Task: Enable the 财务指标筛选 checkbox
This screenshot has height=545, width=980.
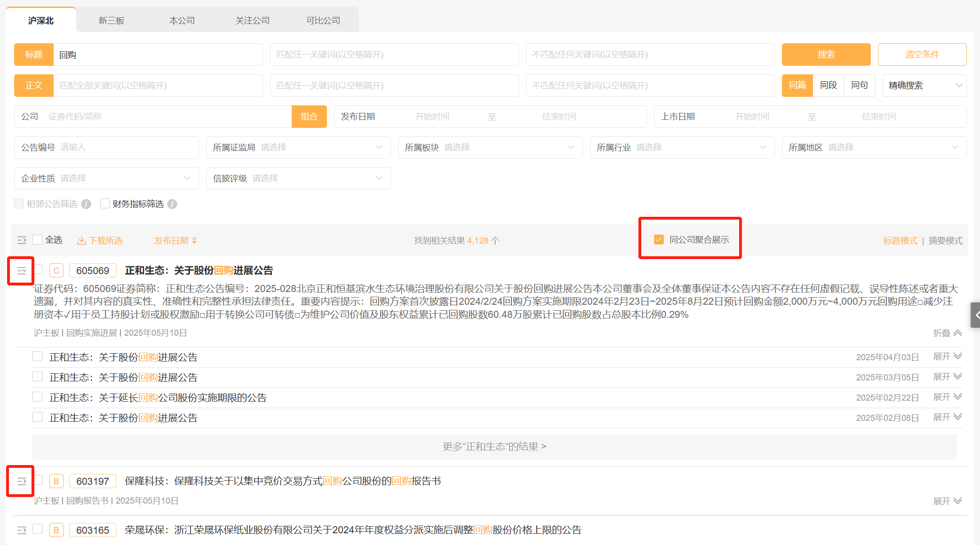Action: (x=105, y=203)
